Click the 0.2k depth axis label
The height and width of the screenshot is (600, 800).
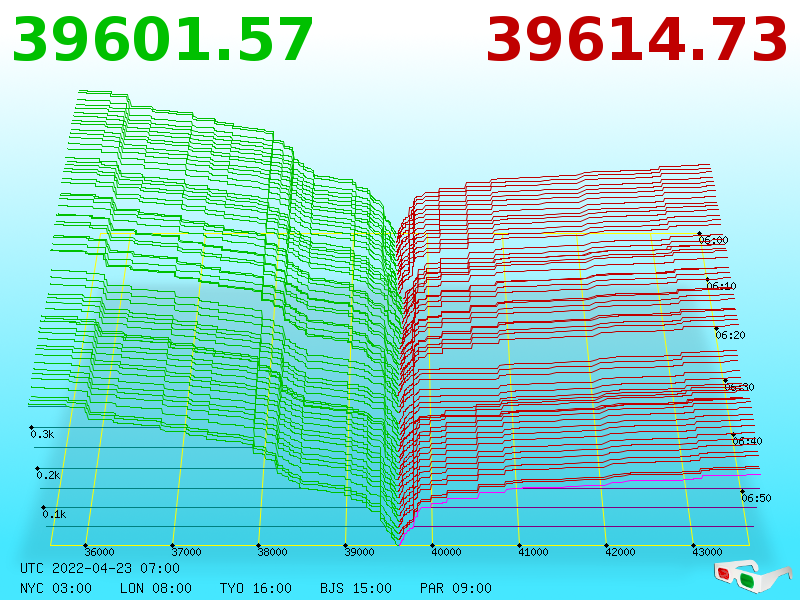point(48,476)
